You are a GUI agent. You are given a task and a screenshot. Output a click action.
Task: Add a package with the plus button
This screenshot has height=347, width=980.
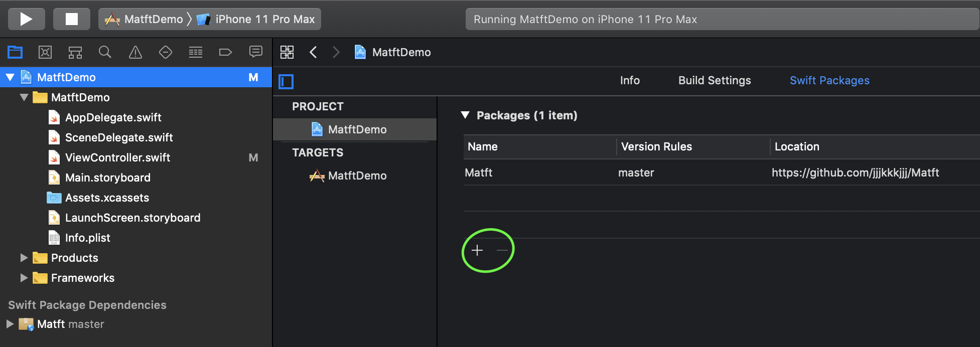[477, 250]
